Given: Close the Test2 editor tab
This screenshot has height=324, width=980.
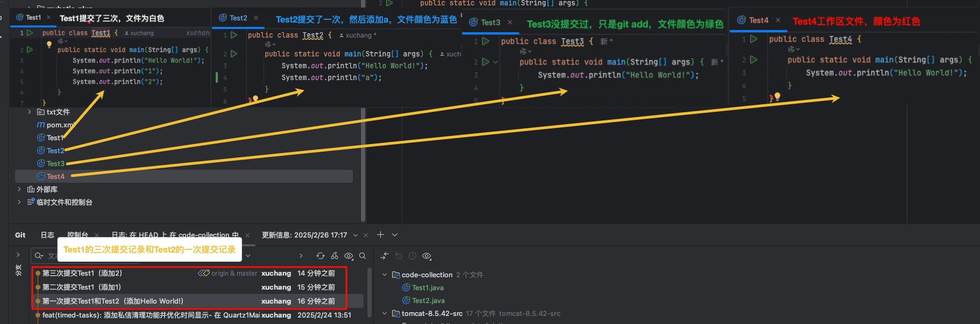Looking at the screenshot, I should click(256, 18).
